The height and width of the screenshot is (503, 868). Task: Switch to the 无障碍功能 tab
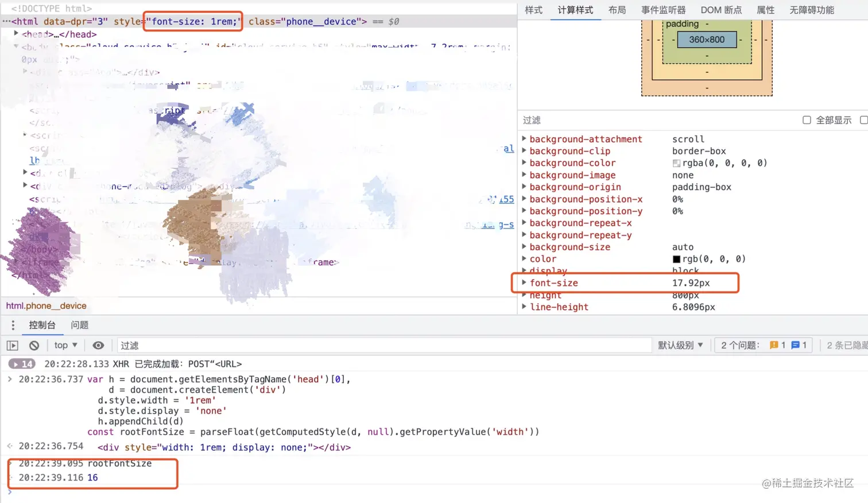tap(812, 10)
